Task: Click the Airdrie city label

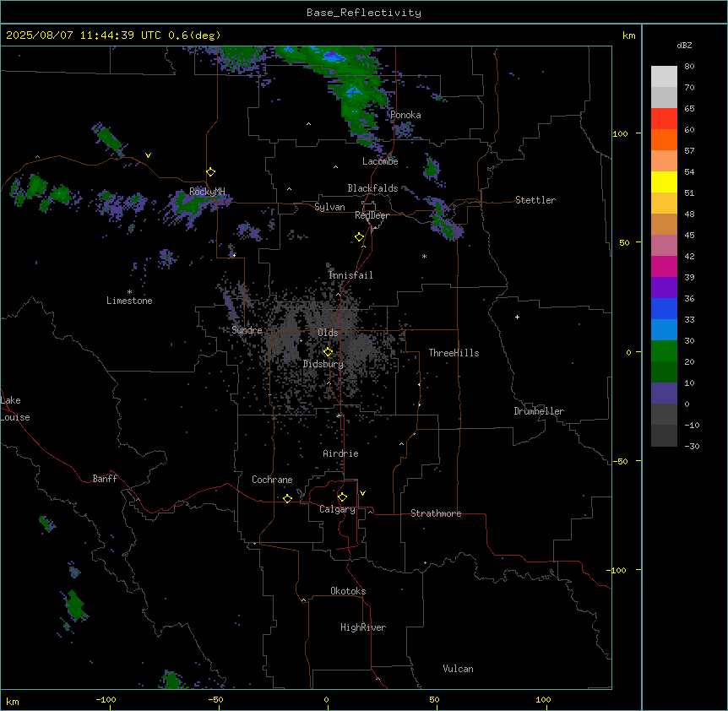Action: coord(341,453)
